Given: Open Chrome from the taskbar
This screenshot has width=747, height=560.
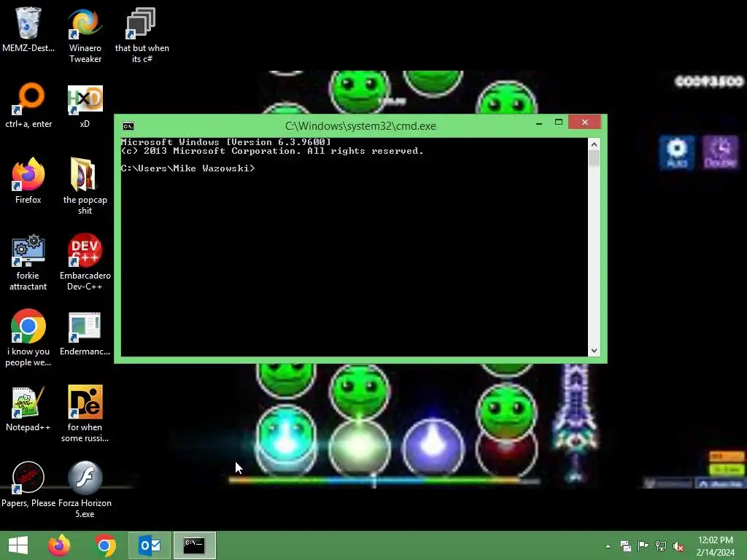Looking at the screenshot, I should tap(105, 545).
